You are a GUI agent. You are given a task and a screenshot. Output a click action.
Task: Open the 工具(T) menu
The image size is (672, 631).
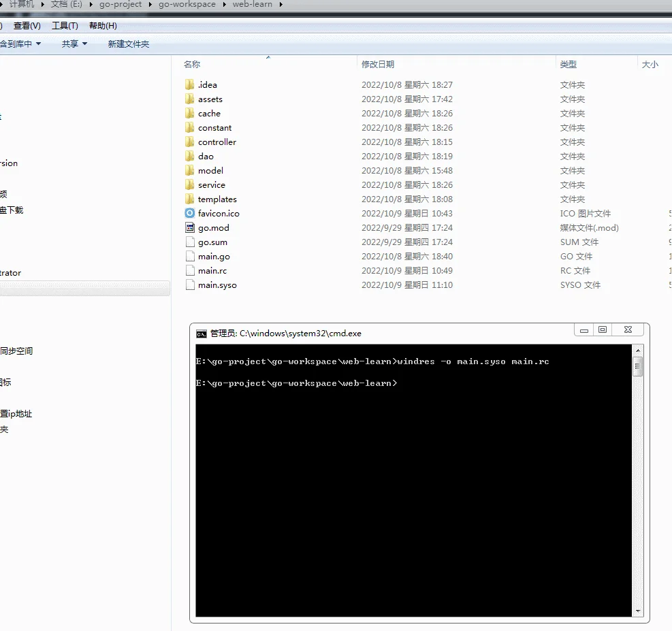(x=65, y=26)
